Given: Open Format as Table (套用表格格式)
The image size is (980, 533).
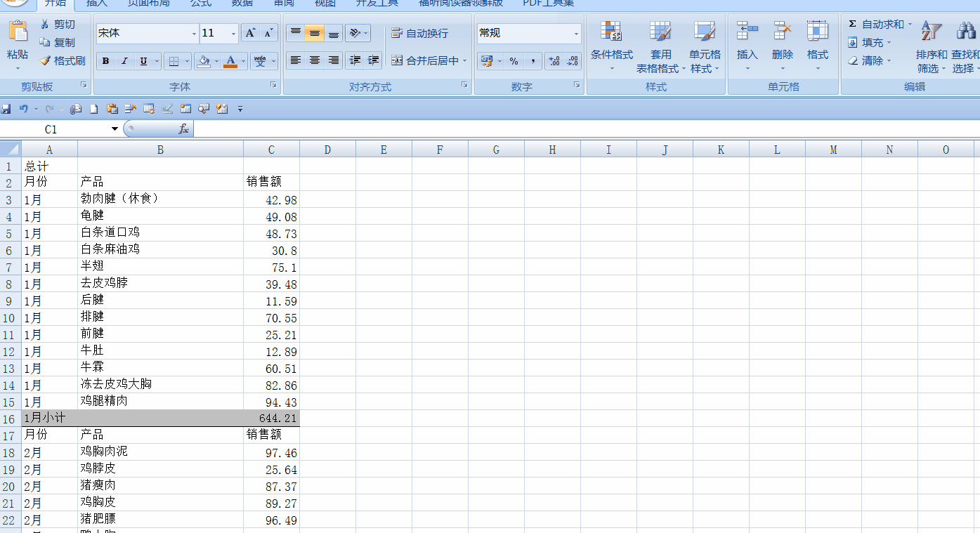Looking at the screenshot, I should click(x=660, y=46).
